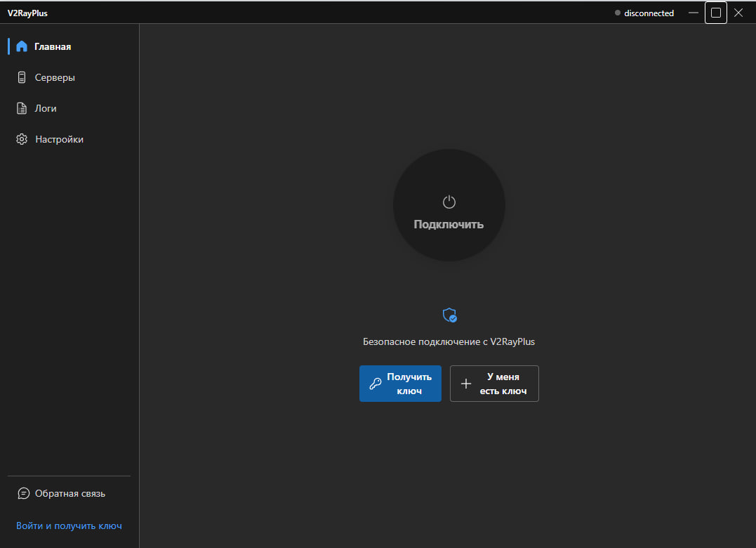Follow the Войти и получить ключ link

pos(69,526)
